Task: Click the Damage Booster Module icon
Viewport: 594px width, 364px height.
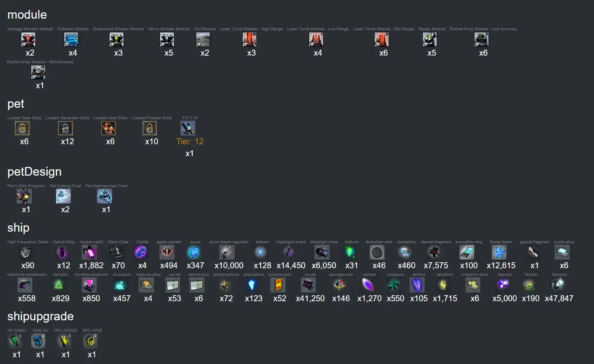Action: point(28,40)
